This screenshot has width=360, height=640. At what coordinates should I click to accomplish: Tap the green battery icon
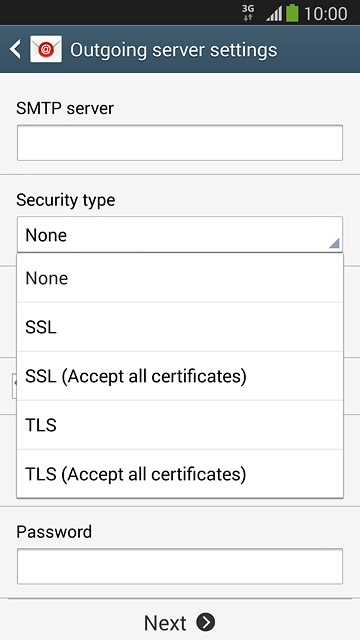[x=292, y=13]
